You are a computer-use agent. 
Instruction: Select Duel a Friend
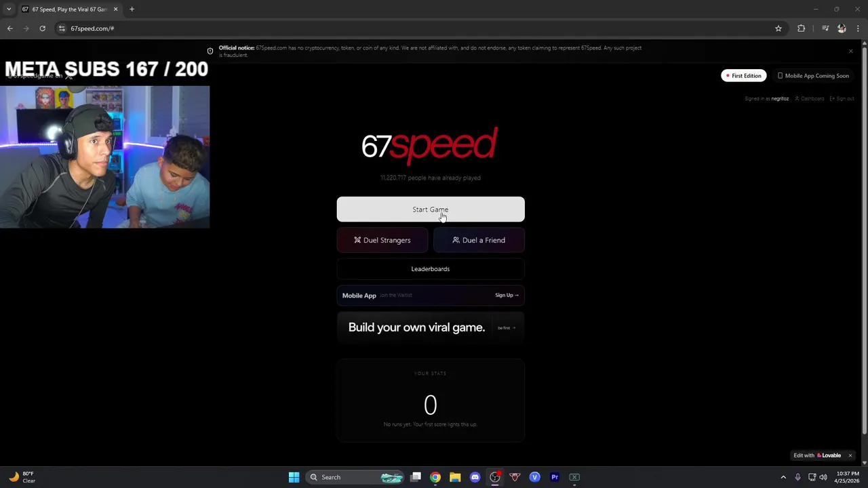[479, 240]
